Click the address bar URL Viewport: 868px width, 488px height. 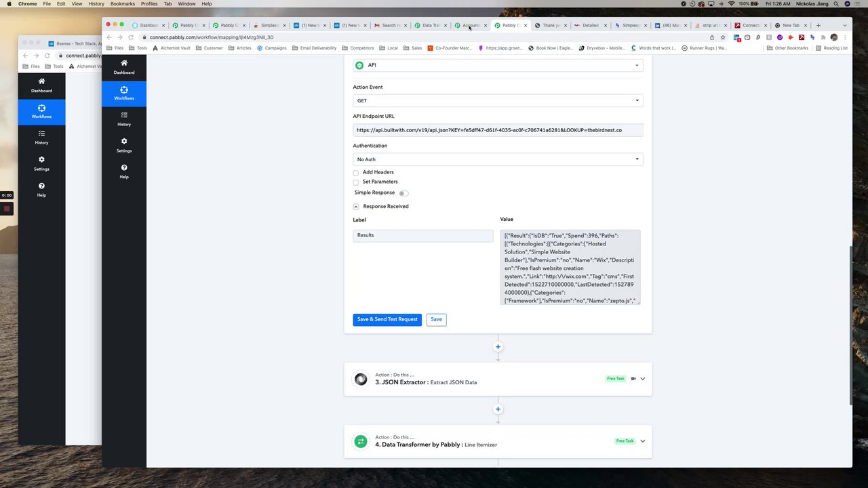click(212, 37)
